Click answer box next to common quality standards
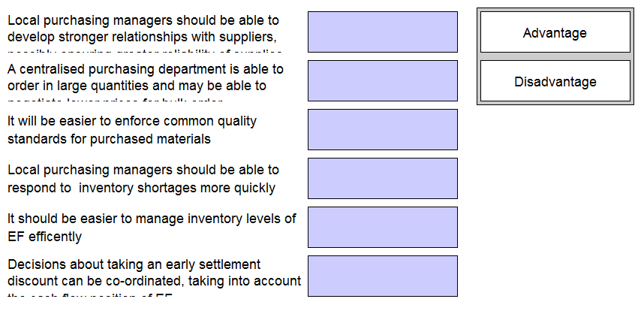 pos(382,129)
